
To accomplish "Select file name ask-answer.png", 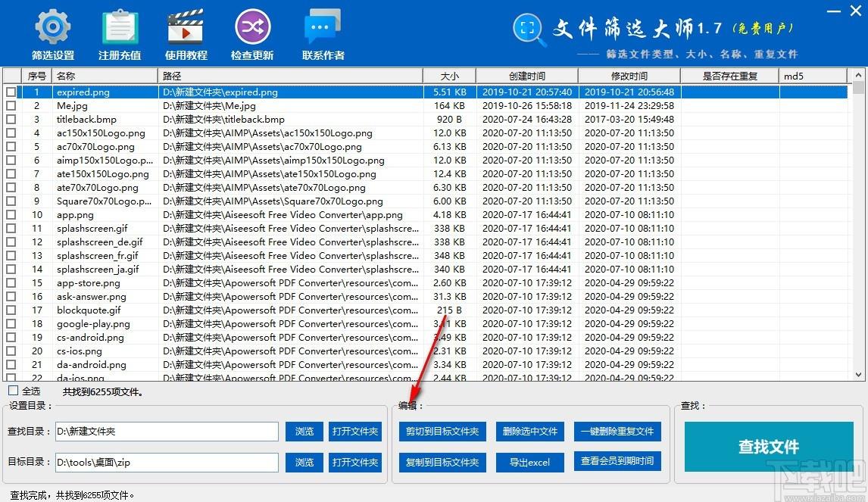I will (92, 297).
